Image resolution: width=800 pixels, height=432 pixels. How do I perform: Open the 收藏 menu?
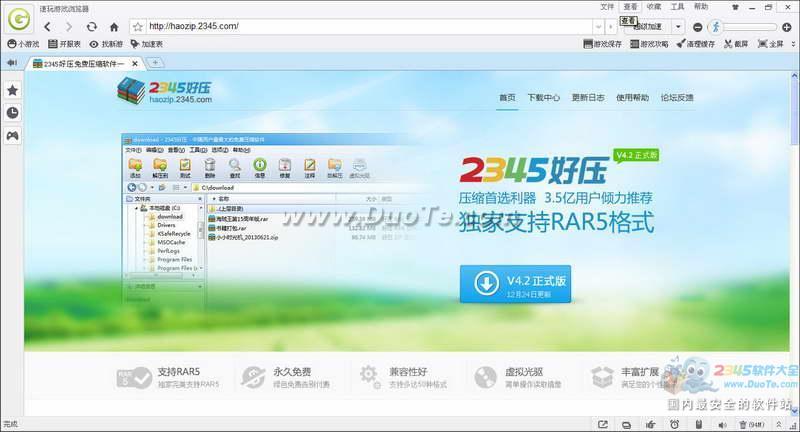[x=654, y=7]
